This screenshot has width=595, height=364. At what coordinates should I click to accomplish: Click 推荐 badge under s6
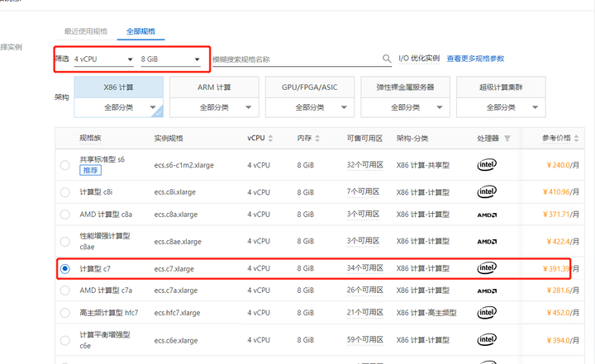coord(90,170)
